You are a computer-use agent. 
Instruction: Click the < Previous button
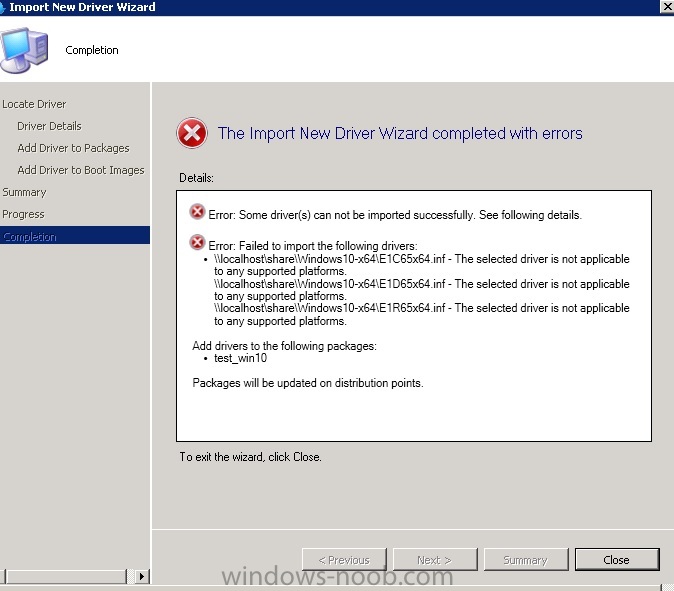click(x=344, y=560)
